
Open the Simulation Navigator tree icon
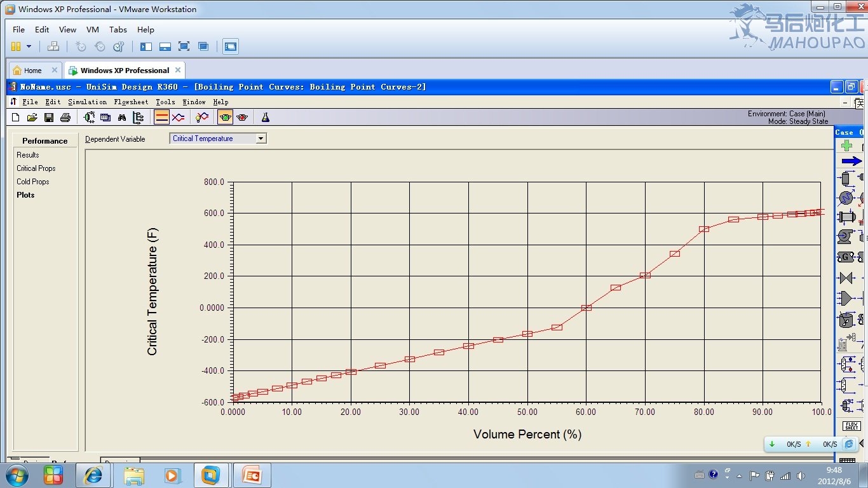point(139,118)
